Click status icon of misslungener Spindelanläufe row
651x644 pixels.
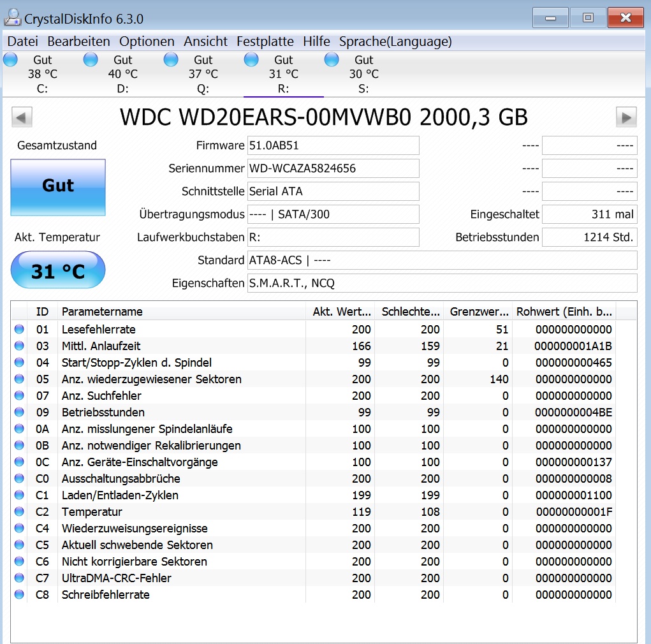(x=19, y=428)
